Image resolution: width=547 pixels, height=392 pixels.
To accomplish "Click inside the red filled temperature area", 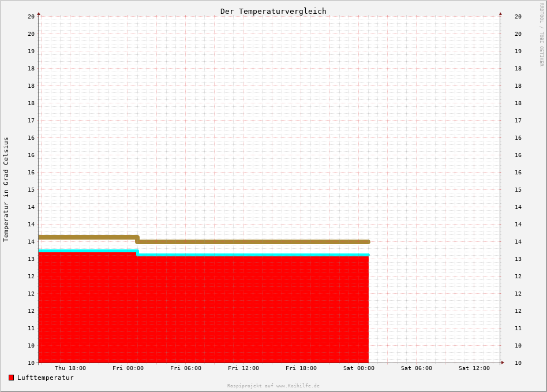I will (x=202, y=312).
